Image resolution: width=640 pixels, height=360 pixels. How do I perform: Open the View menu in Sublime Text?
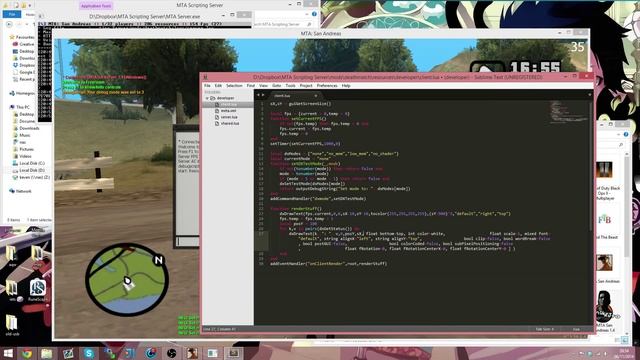click(x=264, y=86)
